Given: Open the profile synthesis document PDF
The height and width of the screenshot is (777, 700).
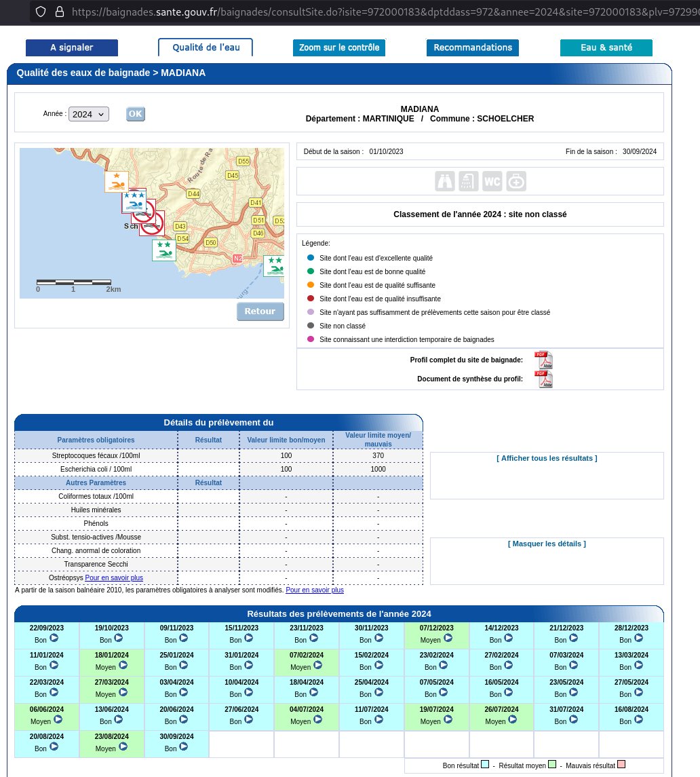Looking at the screenshot, I should click(x=543, y=379).
